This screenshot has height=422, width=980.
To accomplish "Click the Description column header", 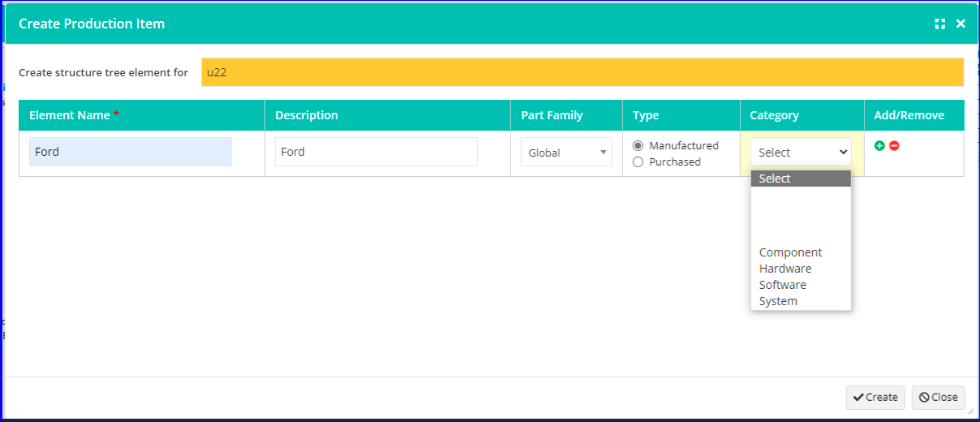I will [388, 115].
